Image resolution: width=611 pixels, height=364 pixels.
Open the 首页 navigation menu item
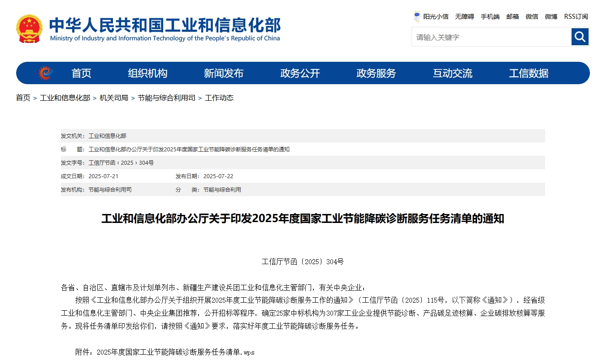pos(81,73)
